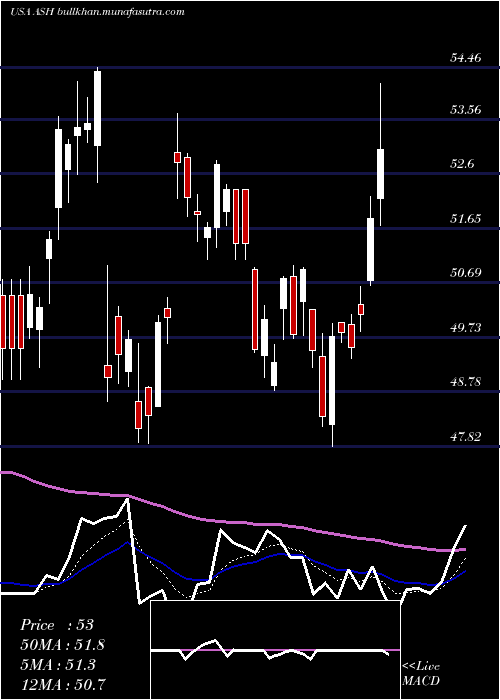
Task: Click the 47.82 price axis label
Action: (465, 436)
